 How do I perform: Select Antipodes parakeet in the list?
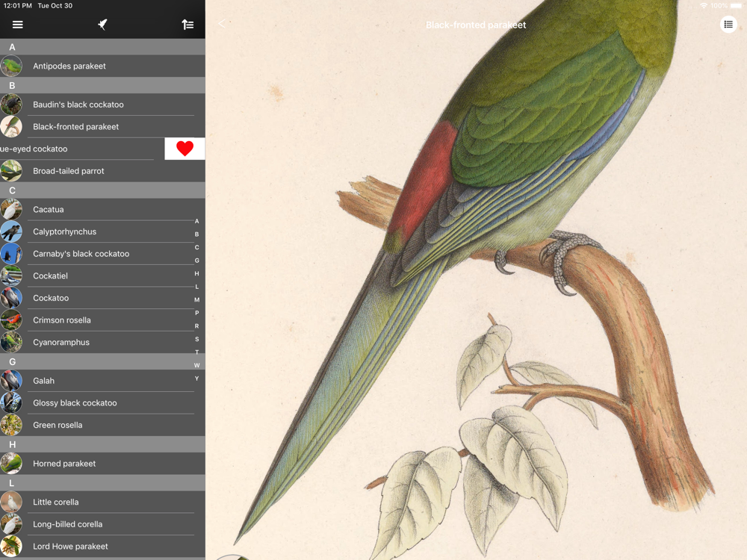click(102, 66)
